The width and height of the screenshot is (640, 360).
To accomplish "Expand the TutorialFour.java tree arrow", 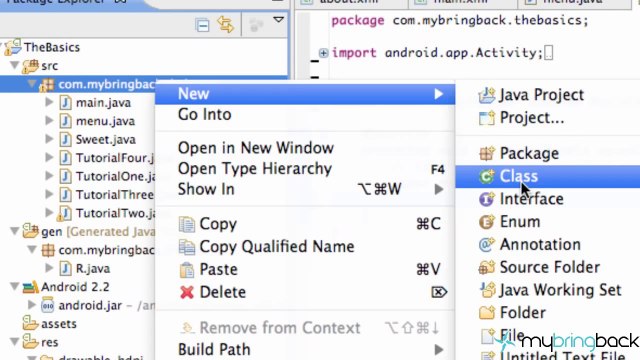I will point(49,157).
